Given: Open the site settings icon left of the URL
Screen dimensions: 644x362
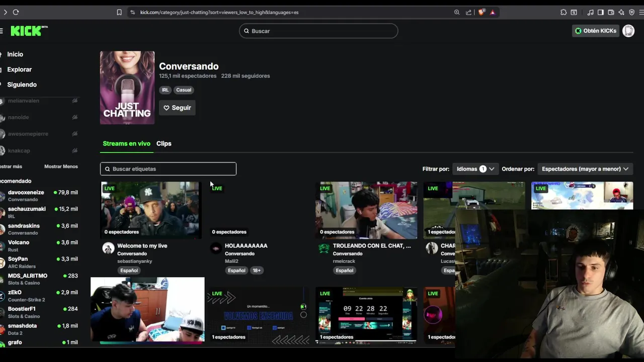Looking at the screenshot, I should coord(132,12).
